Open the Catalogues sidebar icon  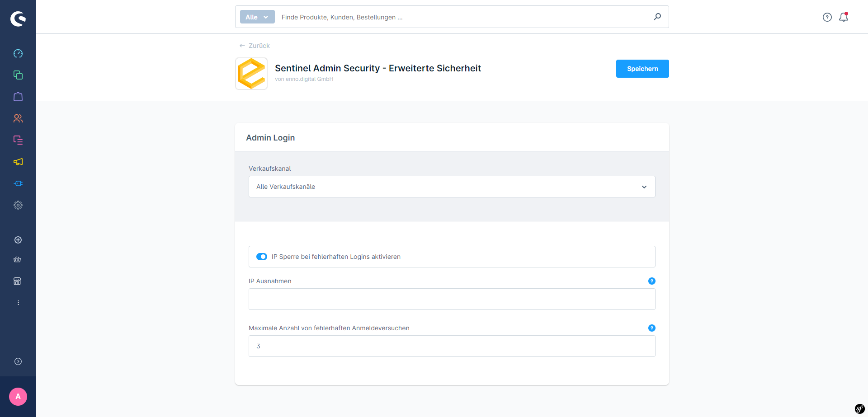click(18, 75)
